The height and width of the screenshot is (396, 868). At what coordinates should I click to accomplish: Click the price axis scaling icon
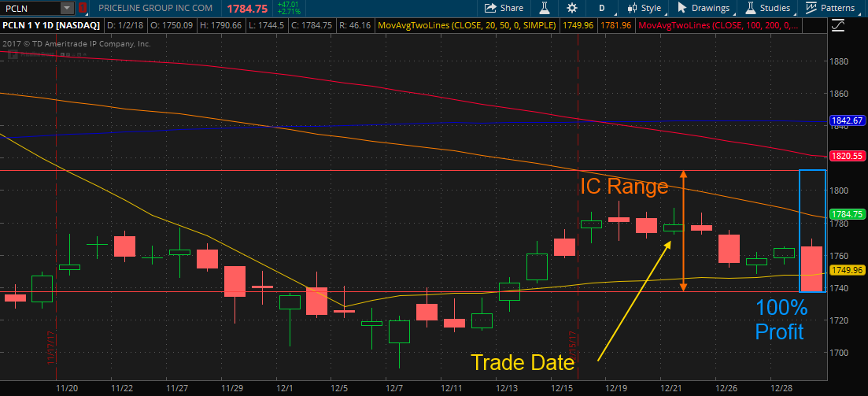(837, 25)
